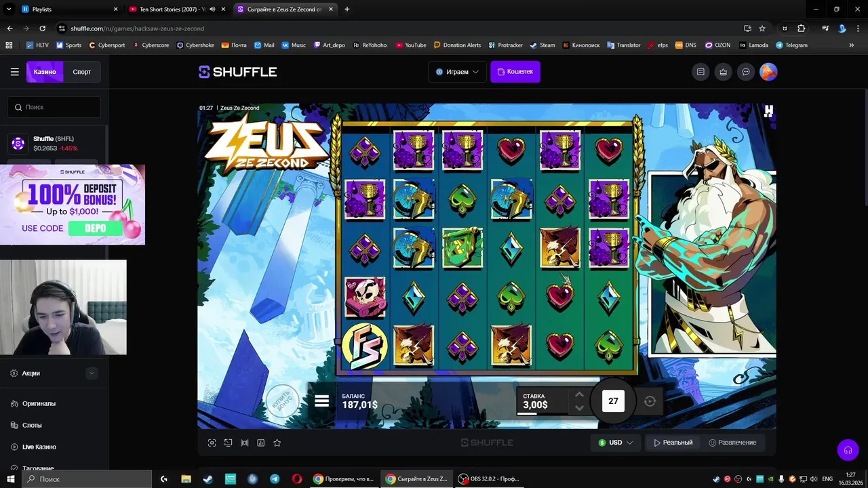Open the bet slip list icon in header
Image resolution: width=868 pixels, height=488 pixels.
[701, 72]
